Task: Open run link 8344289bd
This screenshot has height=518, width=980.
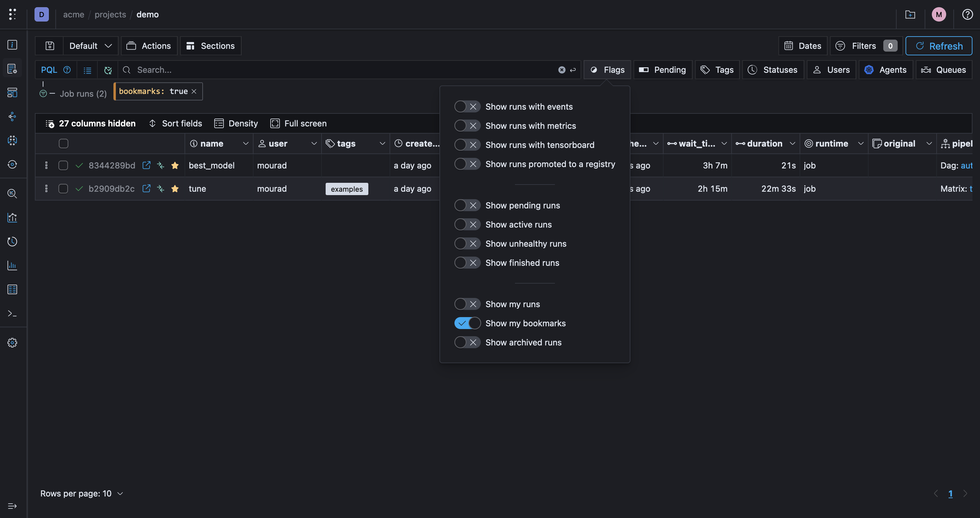Action: [x=112, y=165]
